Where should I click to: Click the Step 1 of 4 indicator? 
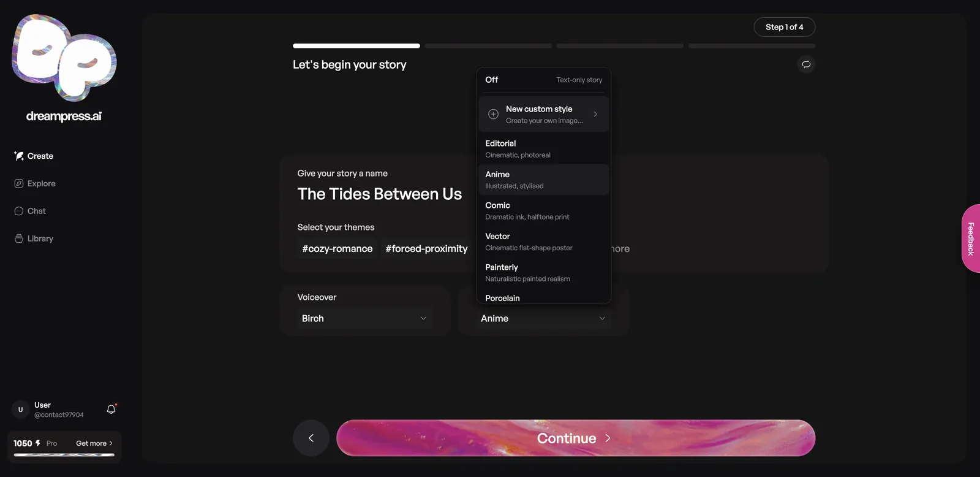tap(785, 27)
